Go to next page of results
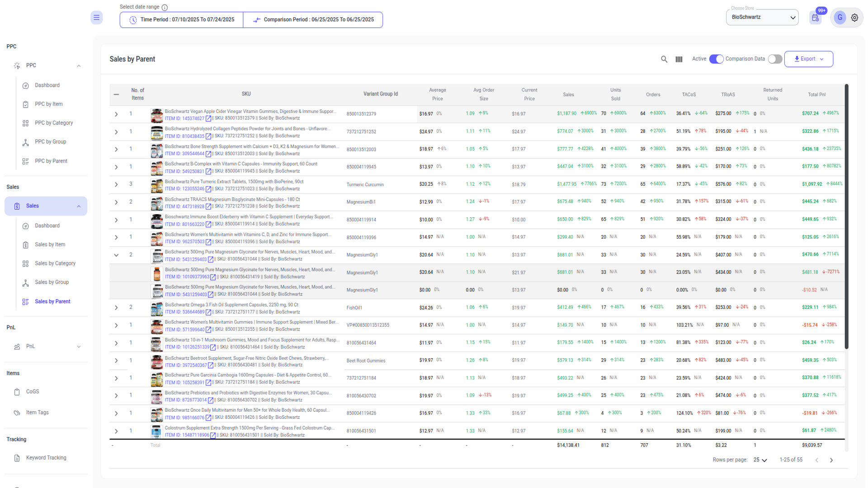The height and width of the screenshot is (488, 868). (x=831, y=460)
